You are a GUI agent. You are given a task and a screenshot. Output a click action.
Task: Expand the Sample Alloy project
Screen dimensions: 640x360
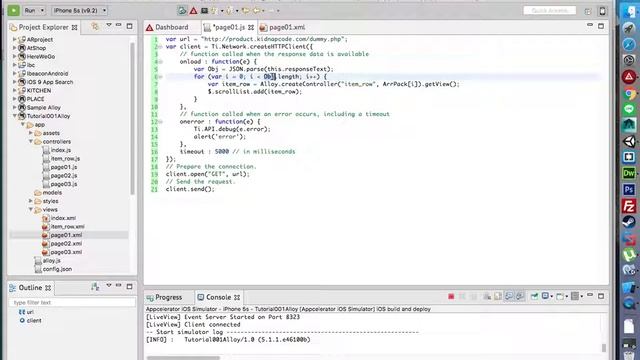[x=15, y=107]
